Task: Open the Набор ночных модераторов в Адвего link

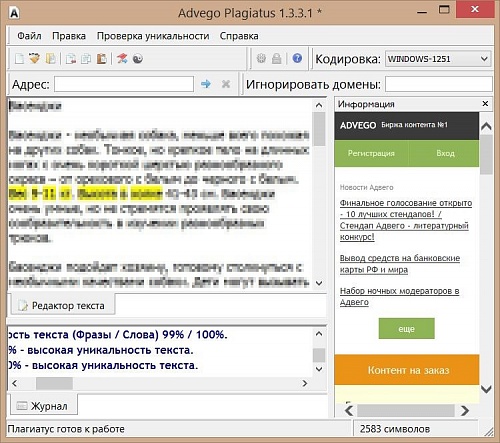Action: pyautogui.click(x=399, y=296)
